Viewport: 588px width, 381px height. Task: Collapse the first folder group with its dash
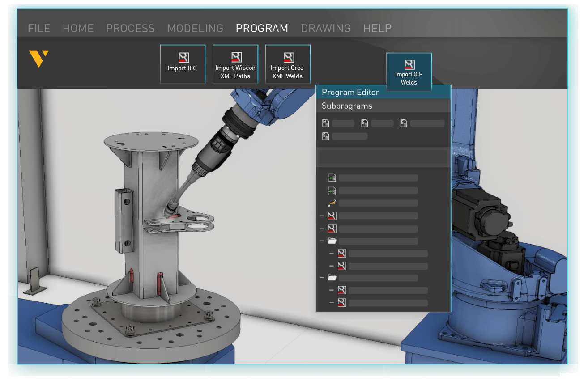(x=321, y=241)
